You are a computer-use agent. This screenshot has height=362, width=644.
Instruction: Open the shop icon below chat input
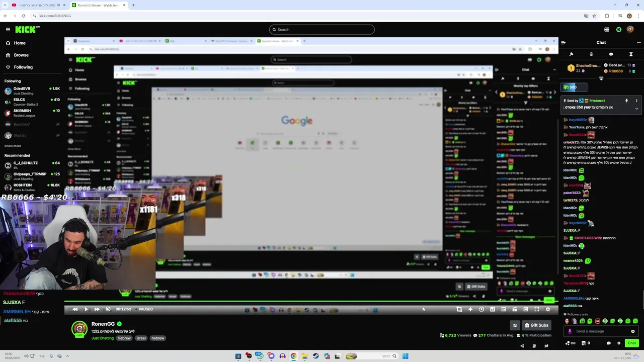[584, 343]
